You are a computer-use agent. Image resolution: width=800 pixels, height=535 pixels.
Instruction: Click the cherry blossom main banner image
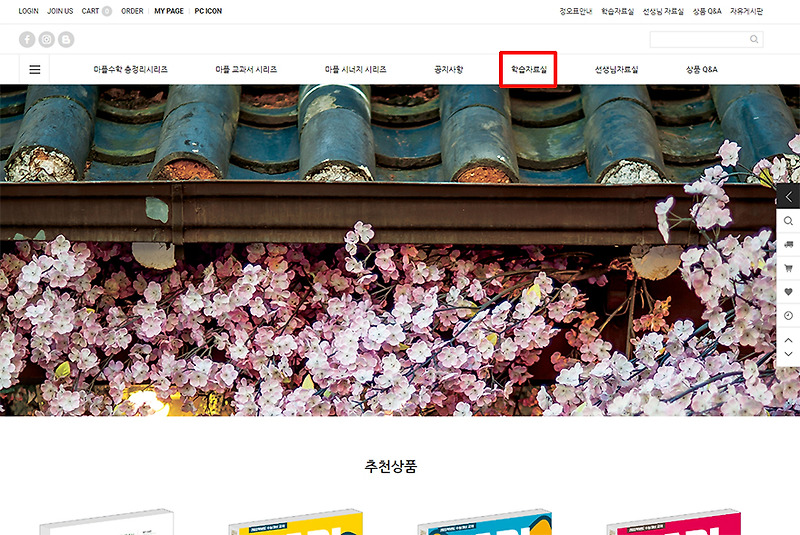click(x=400, y=250)
